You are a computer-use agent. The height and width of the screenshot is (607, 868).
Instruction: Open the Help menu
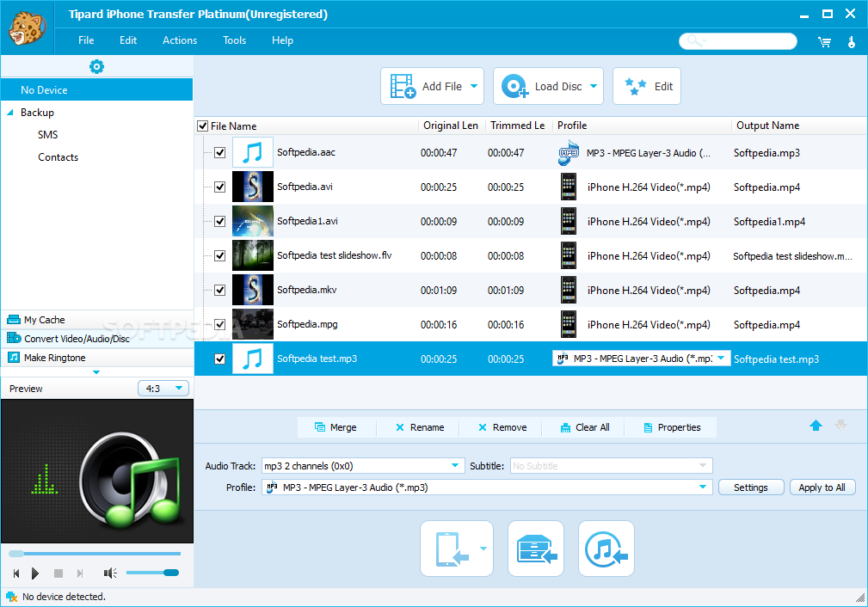coord(282,40)
